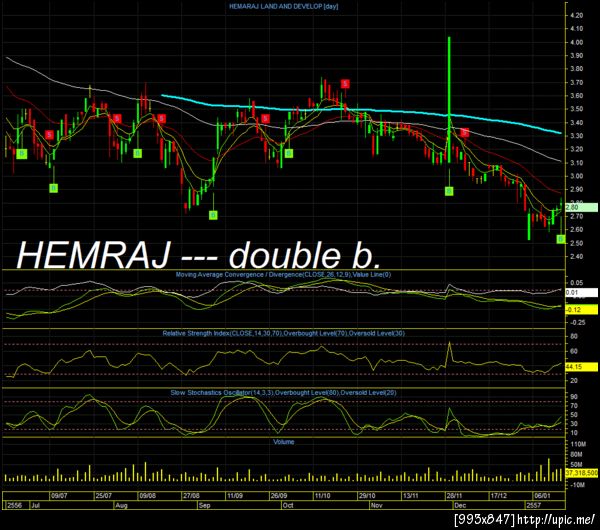Click the 4.20 price axis label
The height and width of the screenshot is (530, 600).
(577, 15)
